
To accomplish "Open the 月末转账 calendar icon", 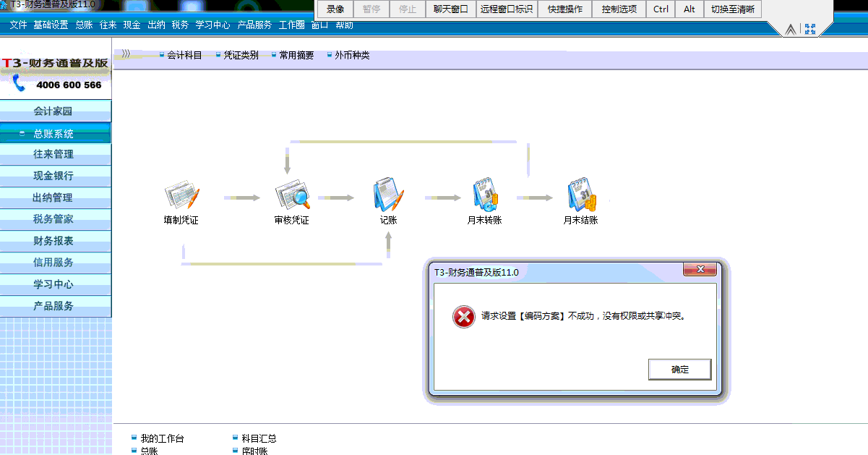I will 484,195.
